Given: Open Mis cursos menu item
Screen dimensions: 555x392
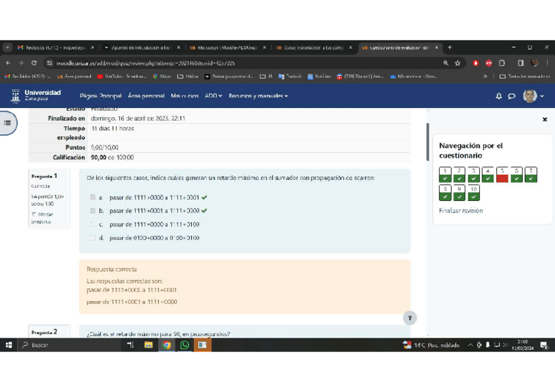Looking at the screenshot, I should coord(185,96).
